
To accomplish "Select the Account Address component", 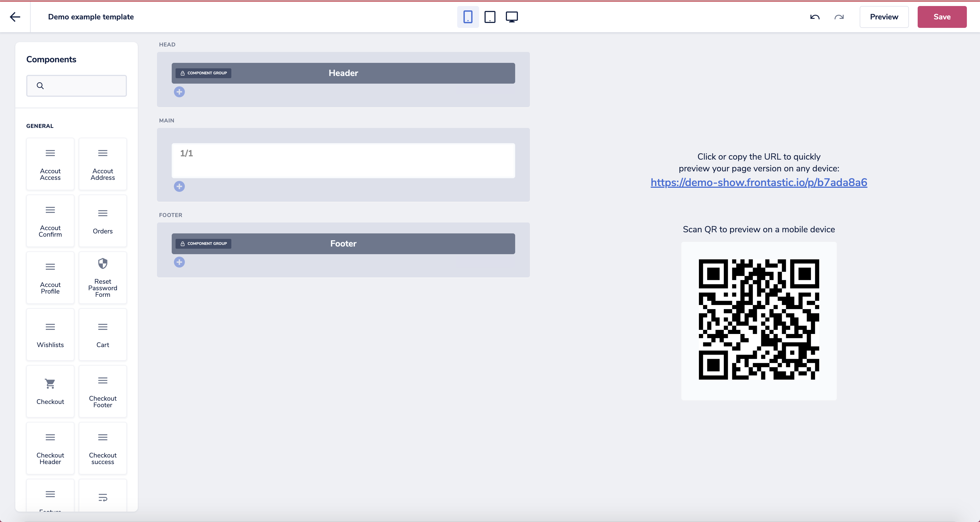I will [x=103, y=164].
